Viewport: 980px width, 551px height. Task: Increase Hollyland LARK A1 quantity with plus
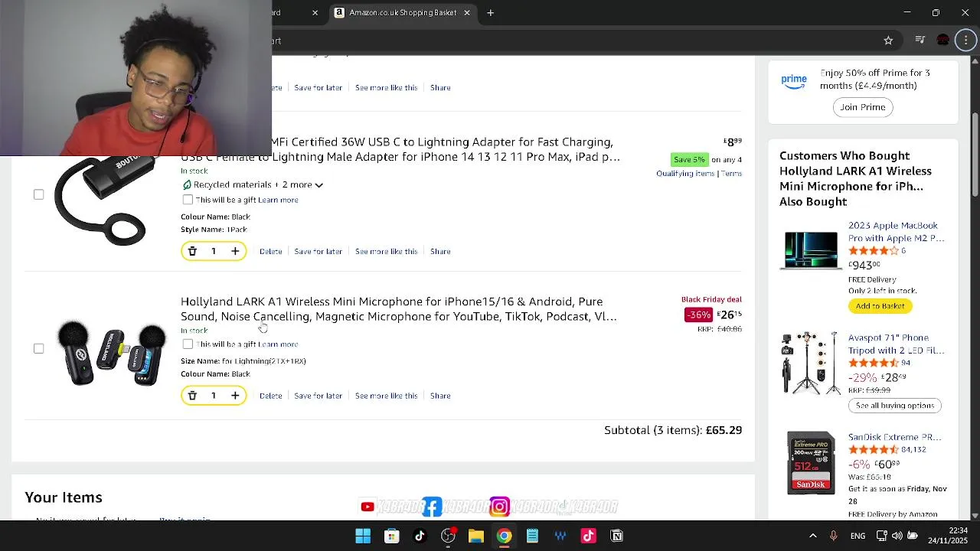click(235, 396)
